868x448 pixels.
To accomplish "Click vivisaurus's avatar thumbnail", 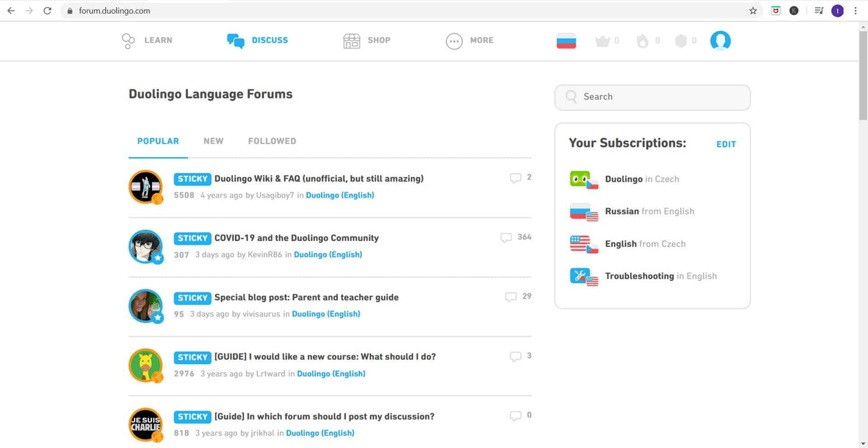I will [146, 306].
